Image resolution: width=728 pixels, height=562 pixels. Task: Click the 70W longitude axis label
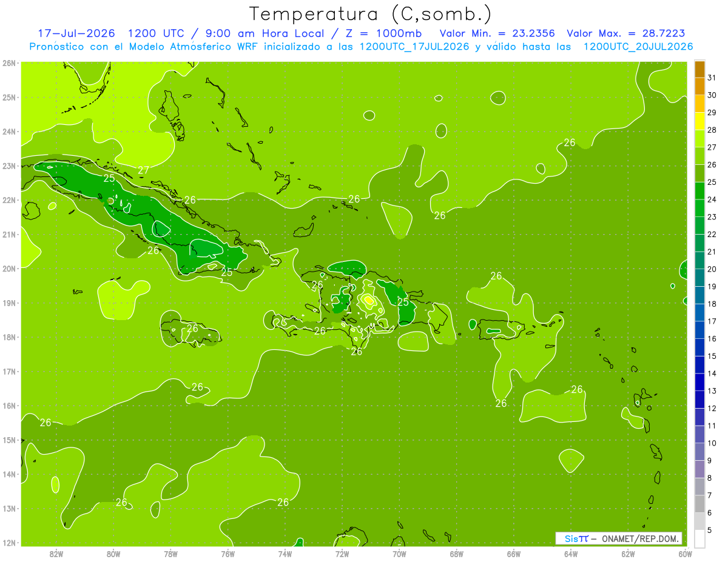pos(399,554)
